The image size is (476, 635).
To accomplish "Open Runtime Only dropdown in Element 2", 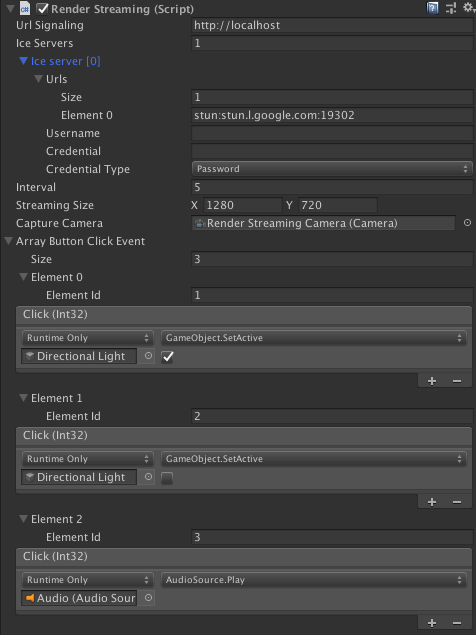I will tap(88, 580).
